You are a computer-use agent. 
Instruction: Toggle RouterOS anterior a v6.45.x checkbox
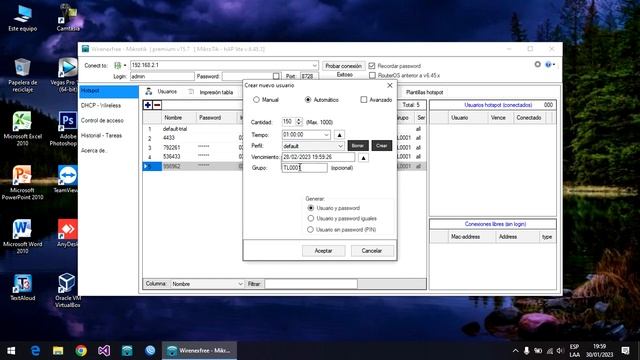point(372,76)
